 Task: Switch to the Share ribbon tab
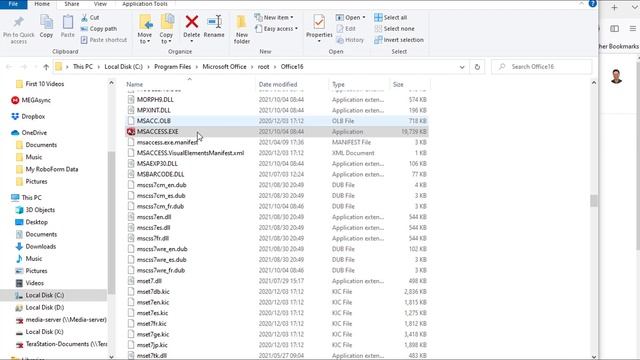pos(71,4)
